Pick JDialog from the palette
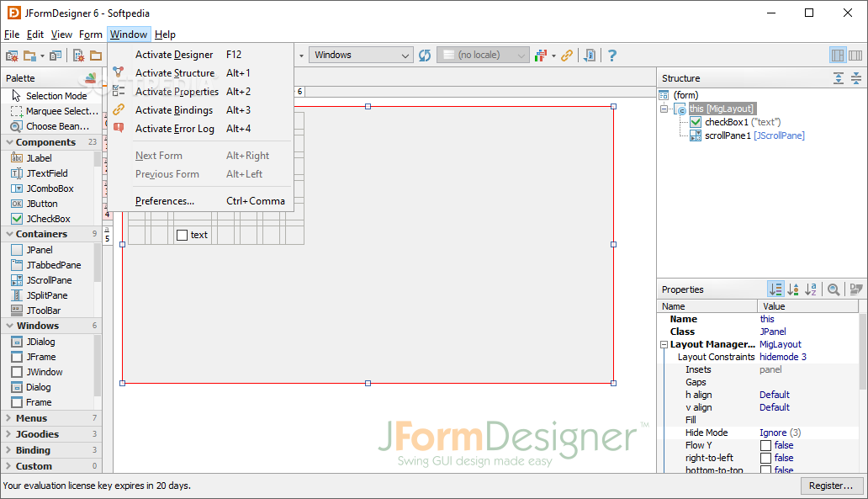This screenshot has height=499, width=868. pyautogui.click(x=48, y=342)
